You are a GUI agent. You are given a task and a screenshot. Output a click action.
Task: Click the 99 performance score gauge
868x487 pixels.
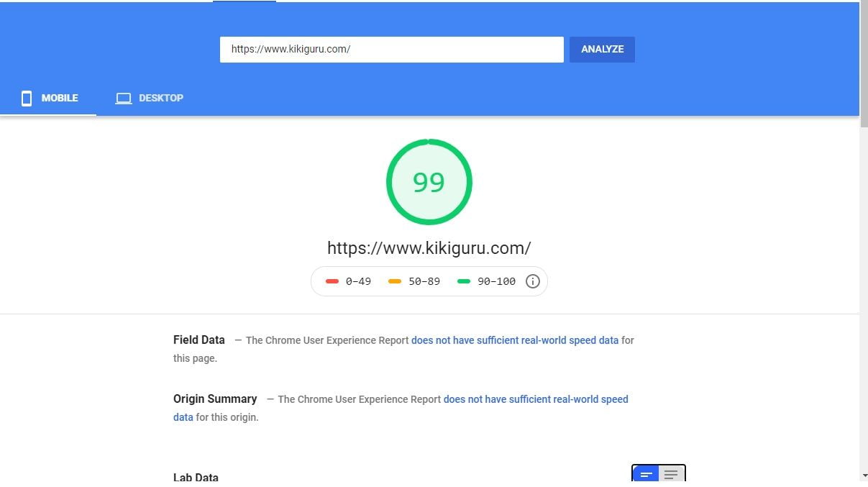click(429, 182)
